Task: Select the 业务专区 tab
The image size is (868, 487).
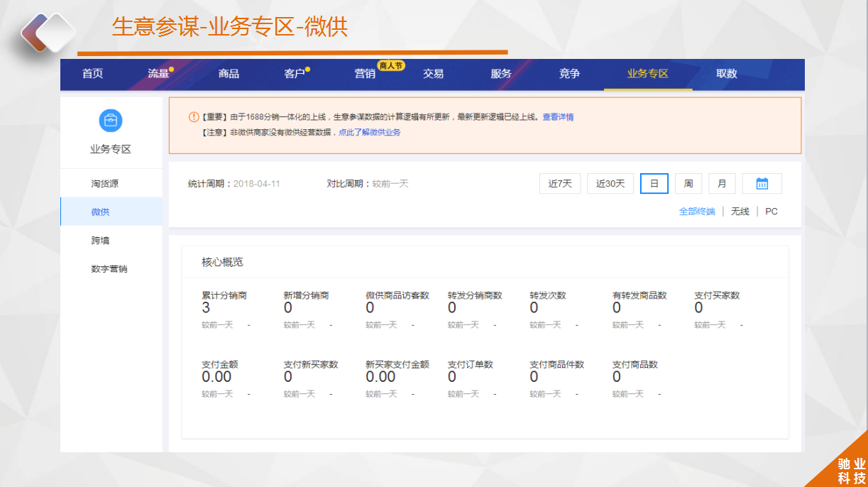Action: click(x=648, y=74)
